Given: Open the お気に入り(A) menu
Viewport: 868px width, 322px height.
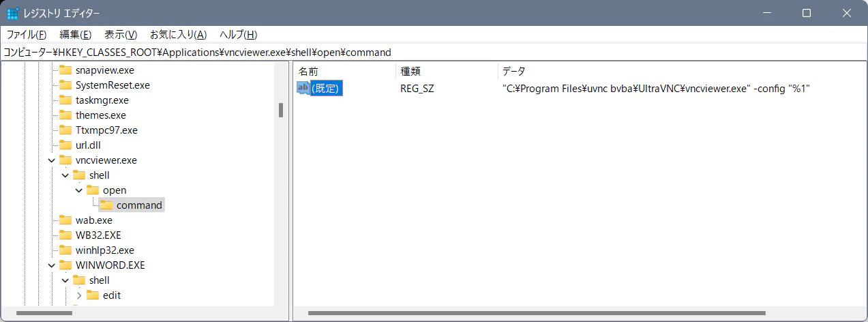Looking at the screenshot, I should coord(178,35).
